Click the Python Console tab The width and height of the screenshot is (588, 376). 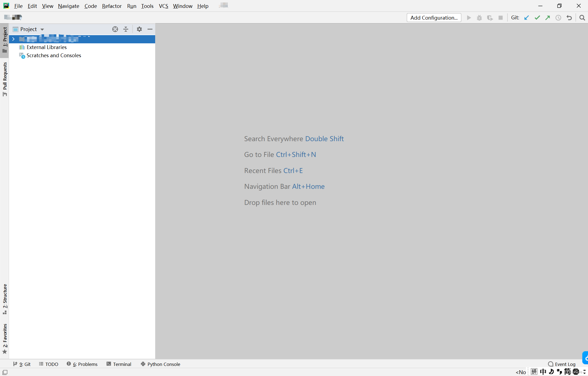[161, 364]
